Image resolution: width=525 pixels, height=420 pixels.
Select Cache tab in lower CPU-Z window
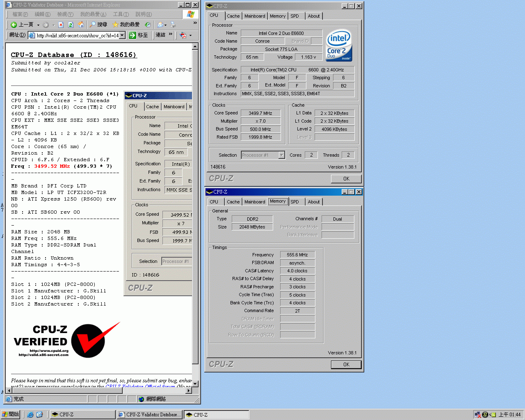click(233, 202)
